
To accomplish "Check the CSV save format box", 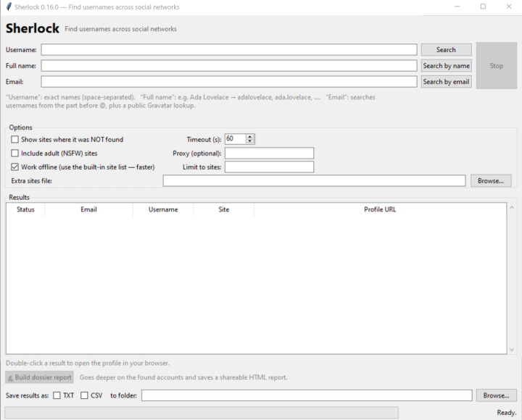I will (x=84, y=395).
